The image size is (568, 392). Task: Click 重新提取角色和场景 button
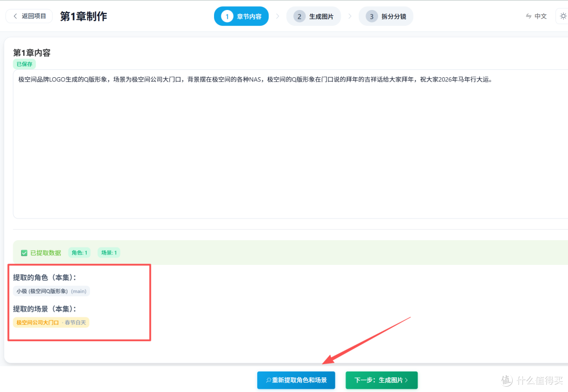pyautogui.click(x=296, y=380)
